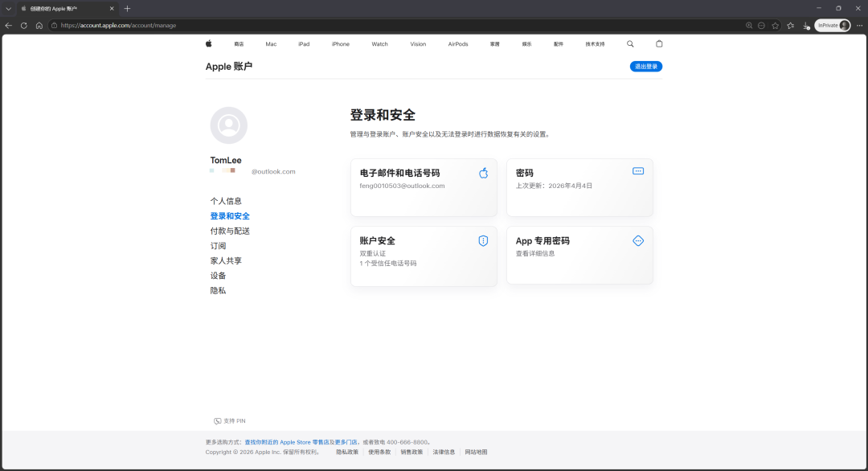The image size is (868, 471).
Task: Click the Apple logo in navigation bar
Action: 208,43
